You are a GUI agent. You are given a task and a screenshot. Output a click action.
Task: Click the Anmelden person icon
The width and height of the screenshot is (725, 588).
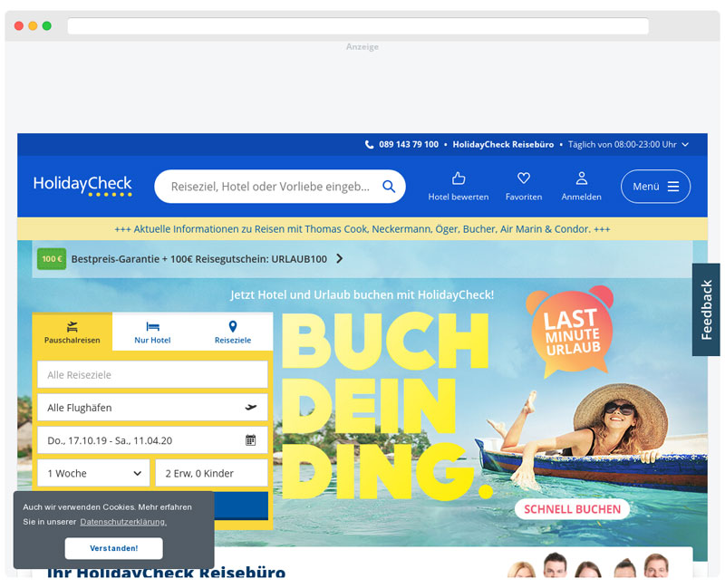581,178
